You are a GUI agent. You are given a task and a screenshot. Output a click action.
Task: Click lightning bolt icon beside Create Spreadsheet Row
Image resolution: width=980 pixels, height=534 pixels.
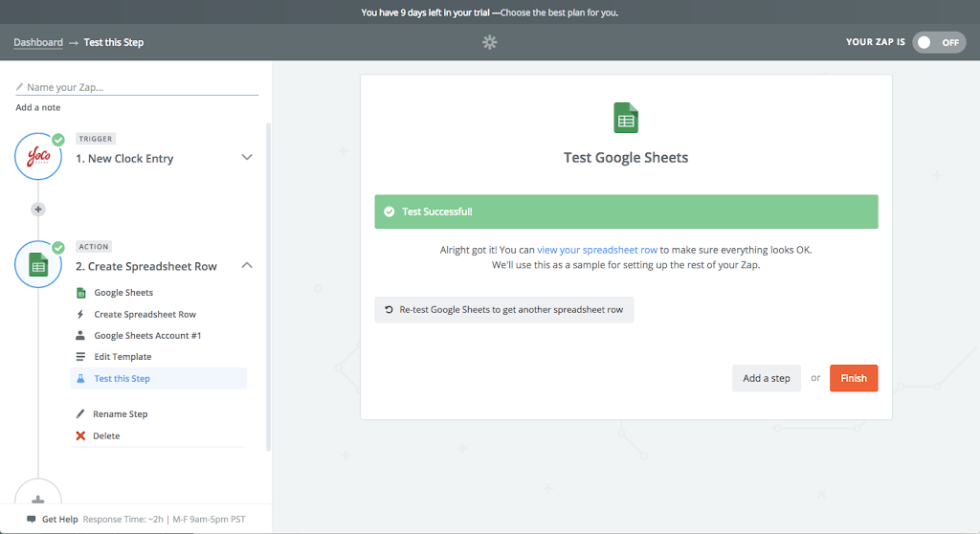(80, 314)
